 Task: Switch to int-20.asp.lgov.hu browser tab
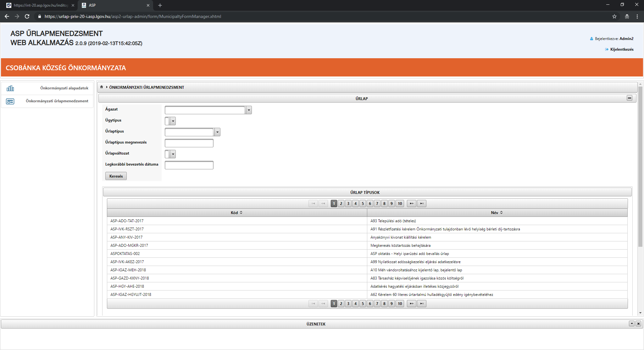(x=41, y=5)
